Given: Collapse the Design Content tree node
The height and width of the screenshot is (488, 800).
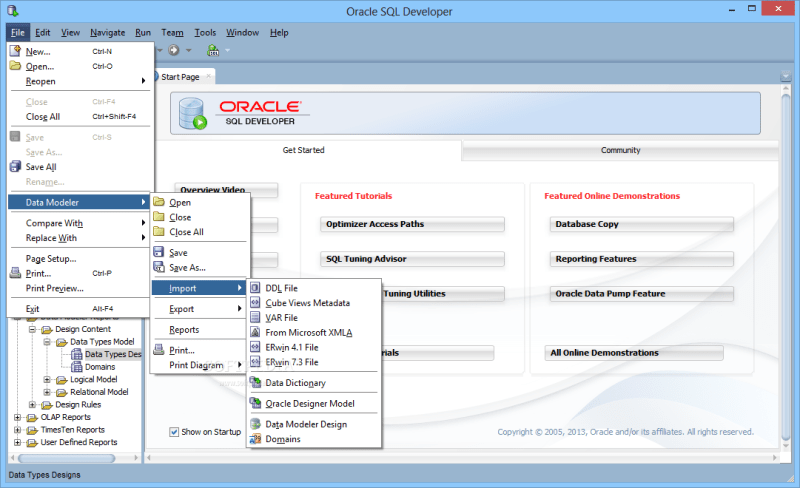Looking at the screenshot, I should [32, 329].
